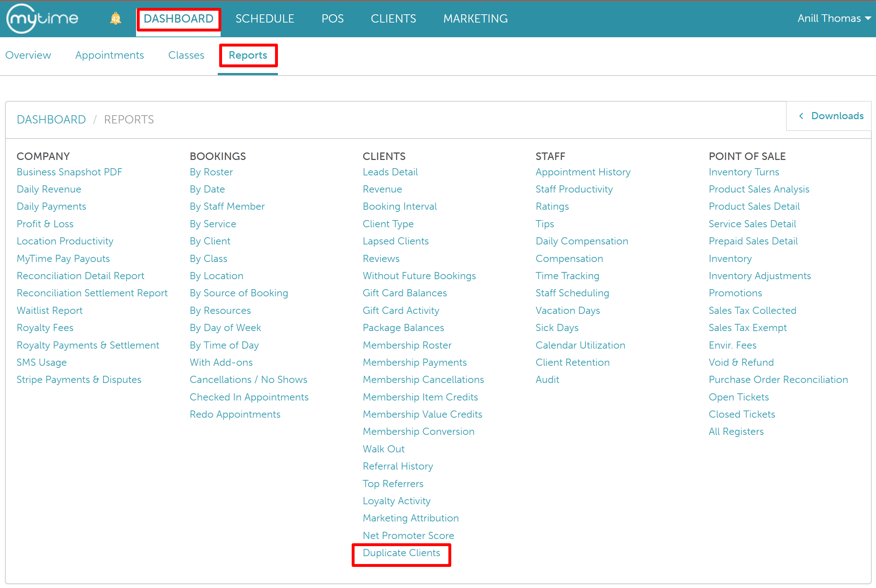Click the Downloads panel button
This screenshot has width=876, height=588.
[x=837, y=116]
